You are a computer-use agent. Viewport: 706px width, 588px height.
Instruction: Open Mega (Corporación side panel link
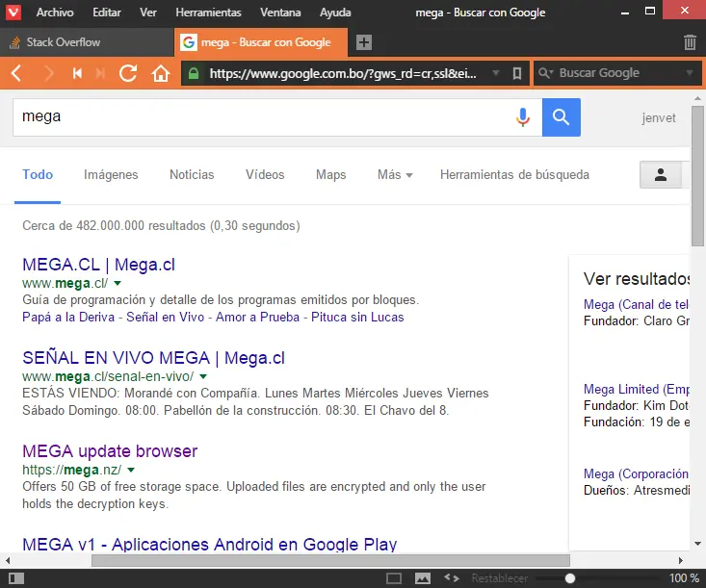coord(637,473)
